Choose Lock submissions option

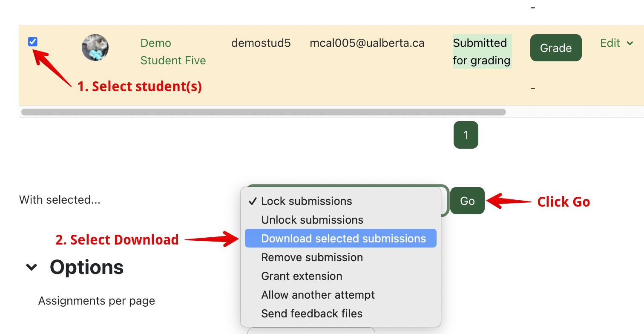pyautogui.click(x=306, y=201)
